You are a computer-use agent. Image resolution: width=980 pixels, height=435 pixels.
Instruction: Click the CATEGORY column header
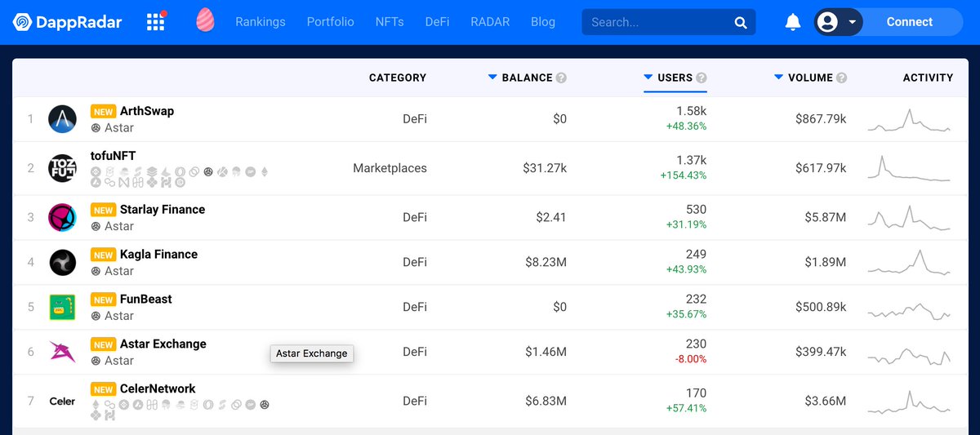coord(398,78)
